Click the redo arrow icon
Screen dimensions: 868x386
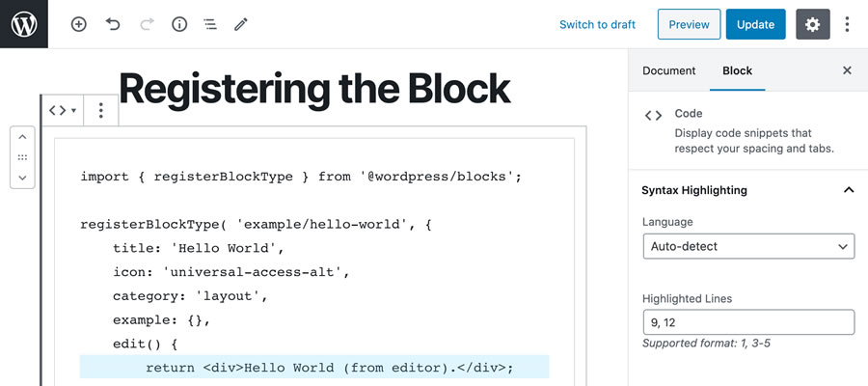(146, 24)
